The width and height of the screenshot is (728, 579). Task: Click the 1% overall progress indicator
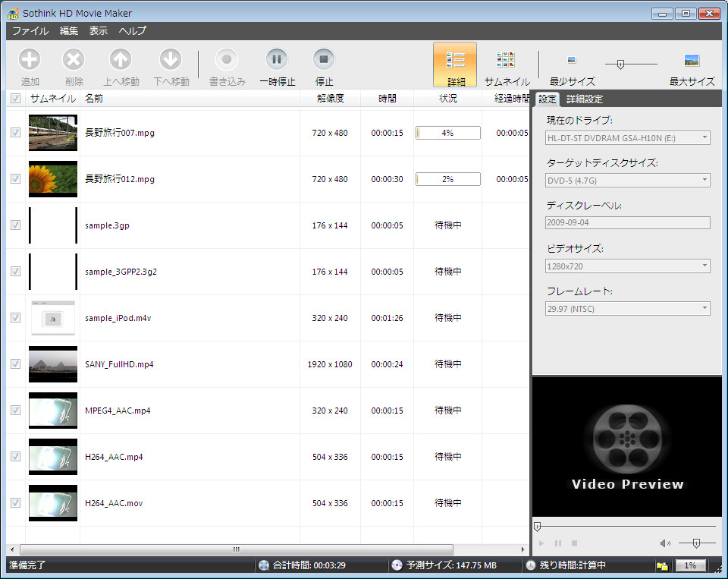coord(690,565)
